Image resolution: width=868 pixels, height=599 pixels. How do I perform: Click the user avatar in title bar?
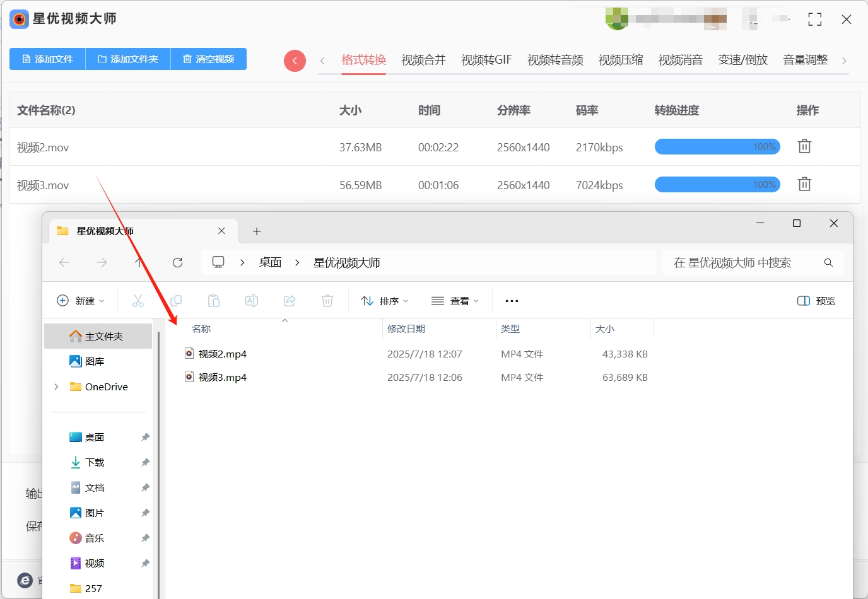[x=617, y=18]
